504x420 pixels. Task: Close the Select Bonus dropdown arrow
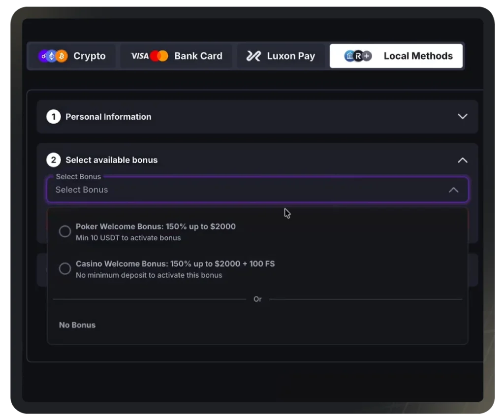453,190
